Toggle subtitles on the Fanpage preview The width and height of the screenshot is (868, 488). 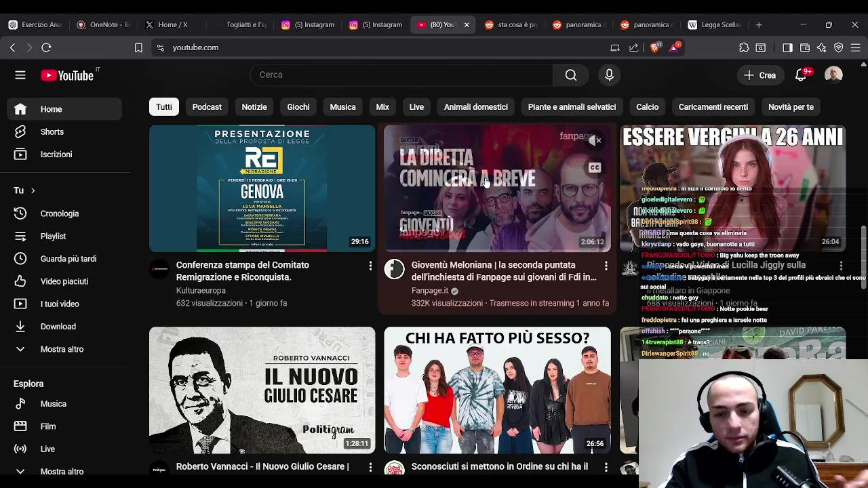(595, 167)
